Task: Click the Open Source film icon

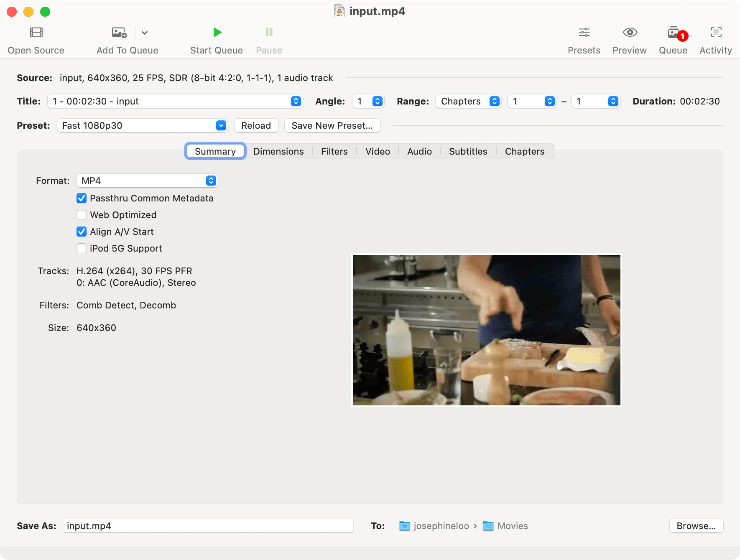Action: pyautogui.click(x=36, y=33)
